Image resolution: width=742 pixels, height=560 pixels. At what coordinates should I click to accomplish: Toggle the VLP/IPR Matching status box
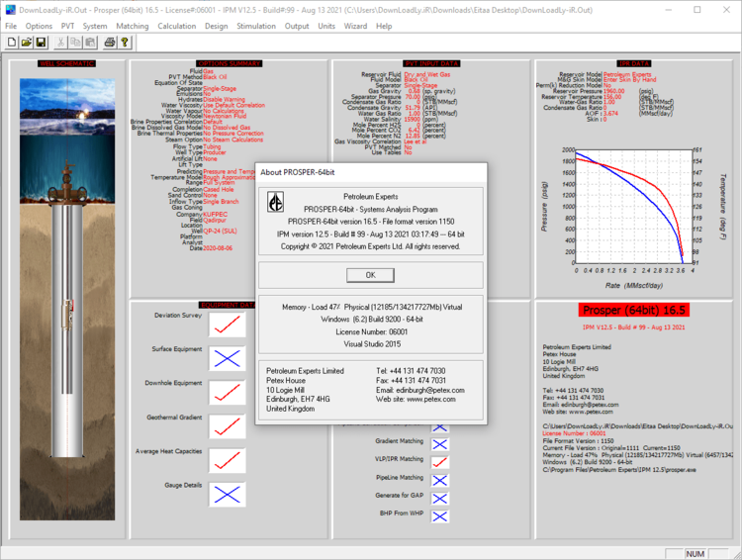point(439,460)
